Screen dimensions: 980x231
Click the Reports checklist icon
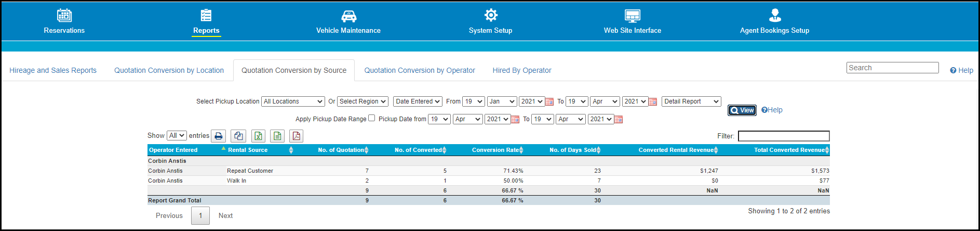(206, 15)
